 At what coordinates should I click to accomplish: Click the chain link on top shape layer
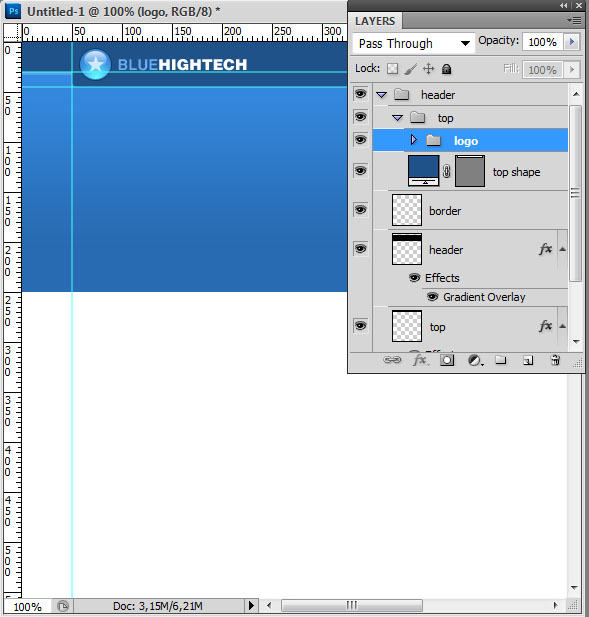tap(447, 171)
